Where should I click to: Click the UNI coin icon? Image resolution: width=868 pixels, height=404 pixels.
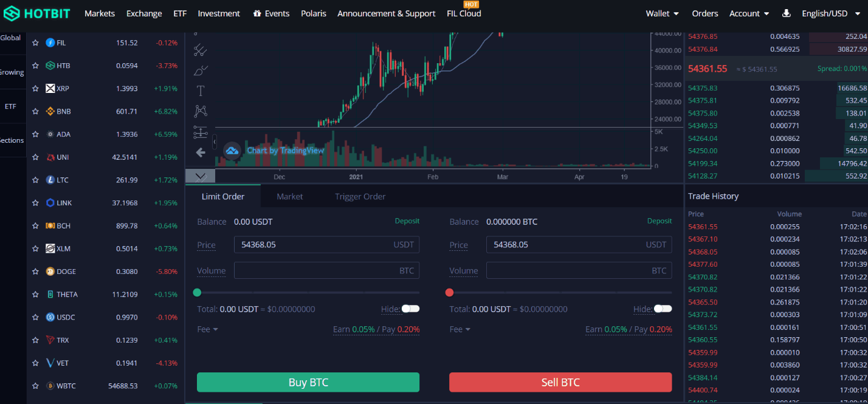pyautogui.click(x=50, y=157)
